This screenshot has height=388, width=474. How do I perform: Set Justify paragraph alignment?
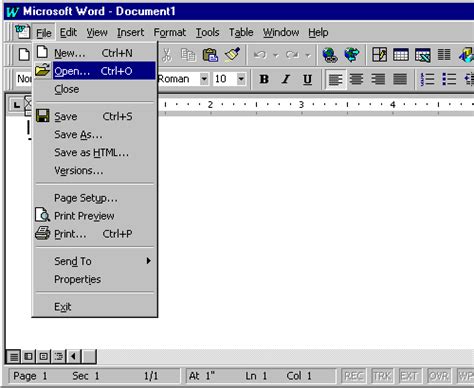[400, 79]
